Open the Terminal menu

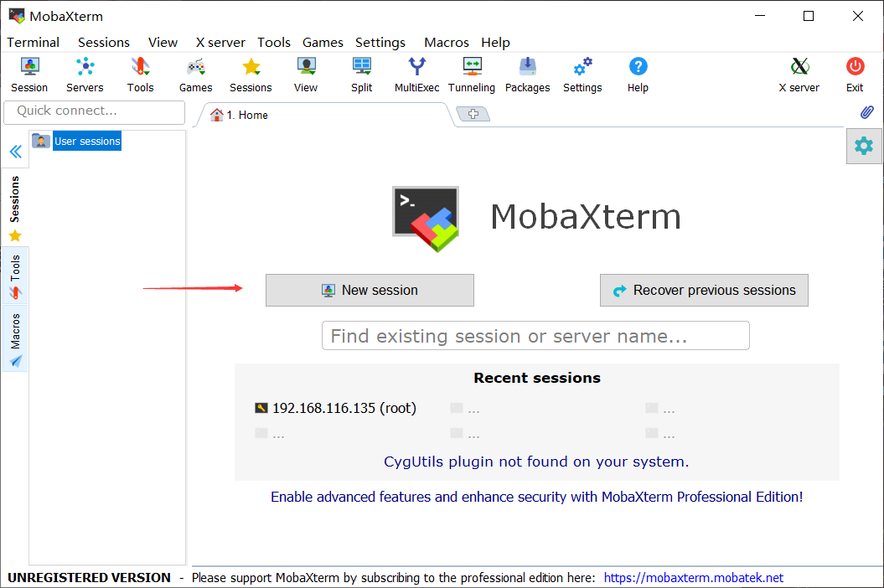(33, 42)
